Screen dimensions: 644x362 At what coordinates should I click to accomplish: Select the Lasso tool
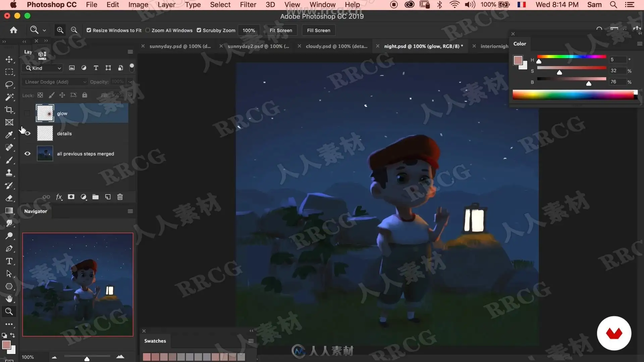pos(9,84)
